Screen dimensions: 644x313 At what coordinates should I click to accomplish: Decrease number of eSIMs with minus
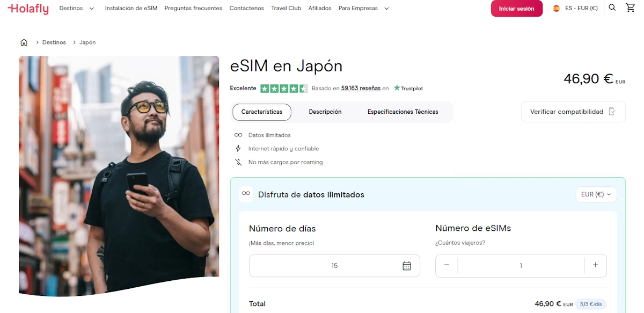(x=447, y=265)
